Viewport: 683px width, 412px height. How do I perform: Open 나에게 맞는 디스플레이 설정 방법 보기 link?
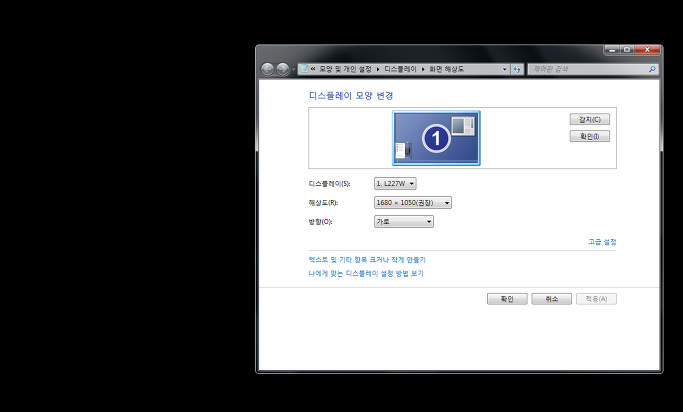pyautogui.click(x=366, y=274)
